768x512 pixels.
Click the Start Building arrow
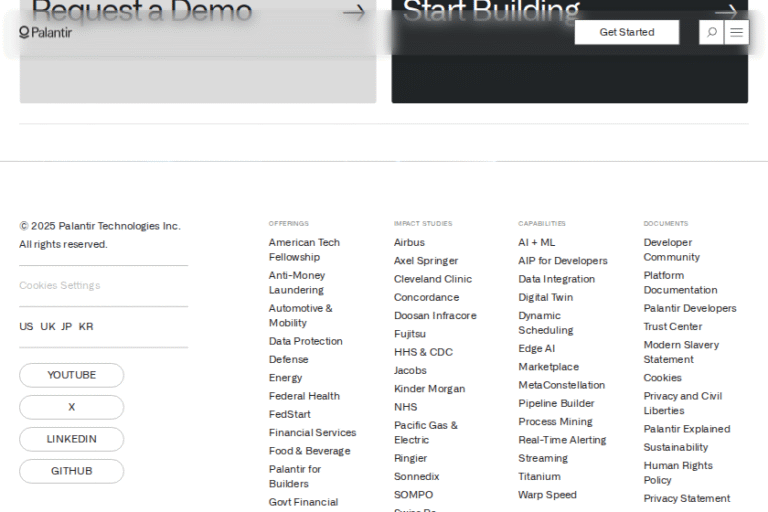tap(726, 12)
